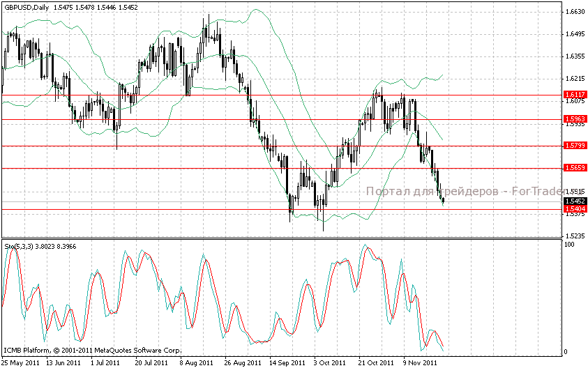Click the 26 Aug 2011 date label
The height and width of the screenshot is (368, 588).
pos(241,362)
